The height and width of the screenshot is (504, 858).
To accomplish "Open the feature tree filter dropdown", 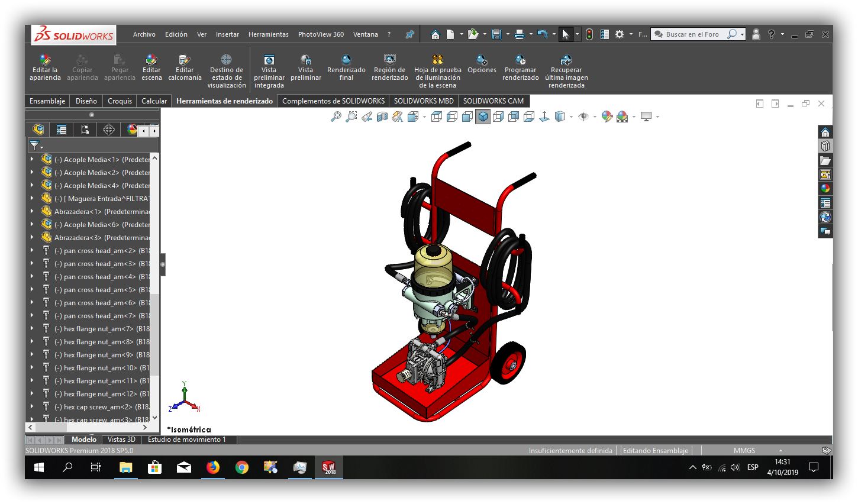I will (x=37, y=145).
